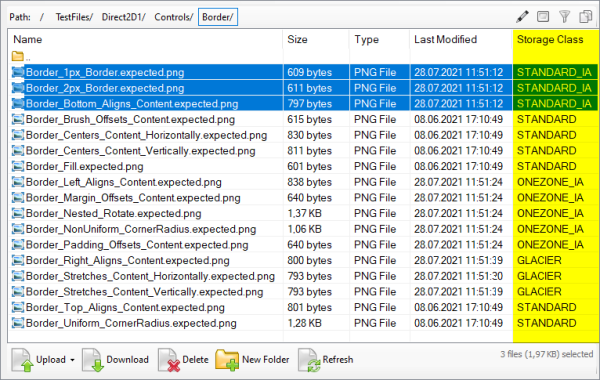Image resolution: width=600 pixels, height=380 pixels.
Task: Click the 3 files selected status text
Action: tap(546, 354)
